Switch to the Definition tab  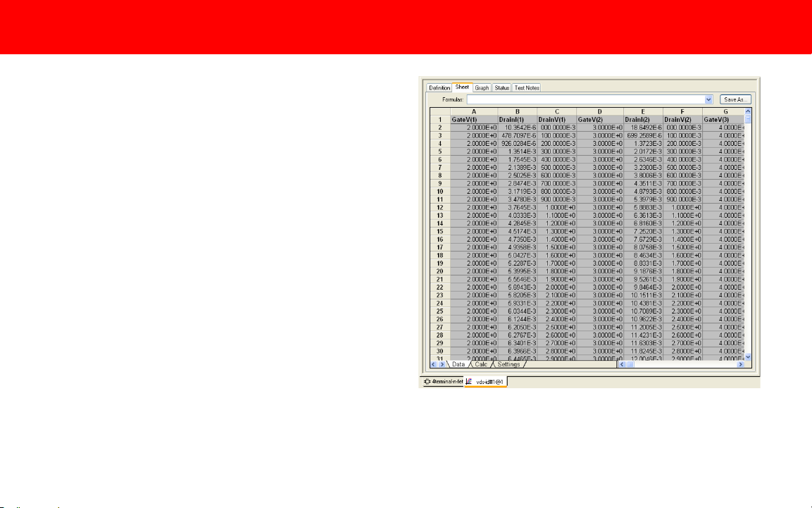pos(439,87)
